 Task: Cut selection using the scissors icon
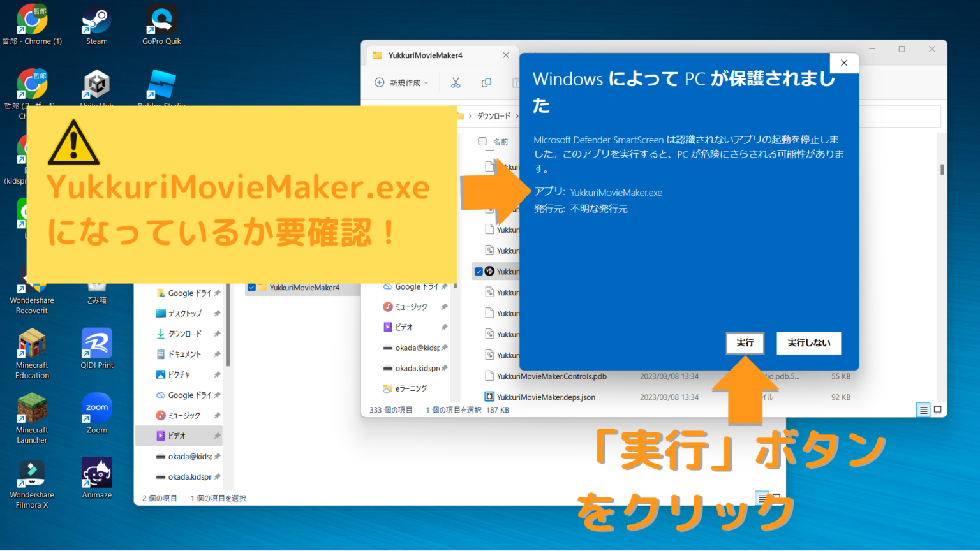(x=457, y=82)
